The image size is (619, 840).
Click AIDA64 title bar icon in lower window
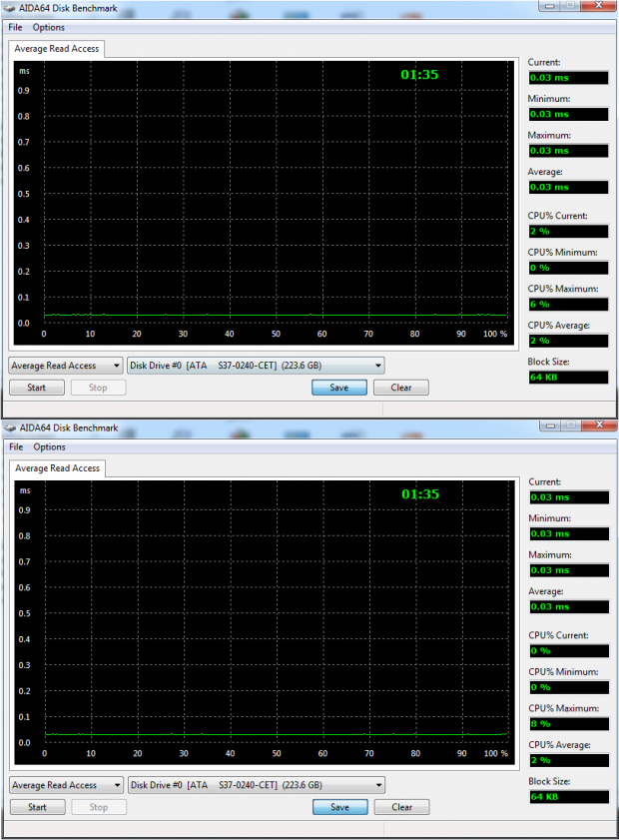pos(10,427)
